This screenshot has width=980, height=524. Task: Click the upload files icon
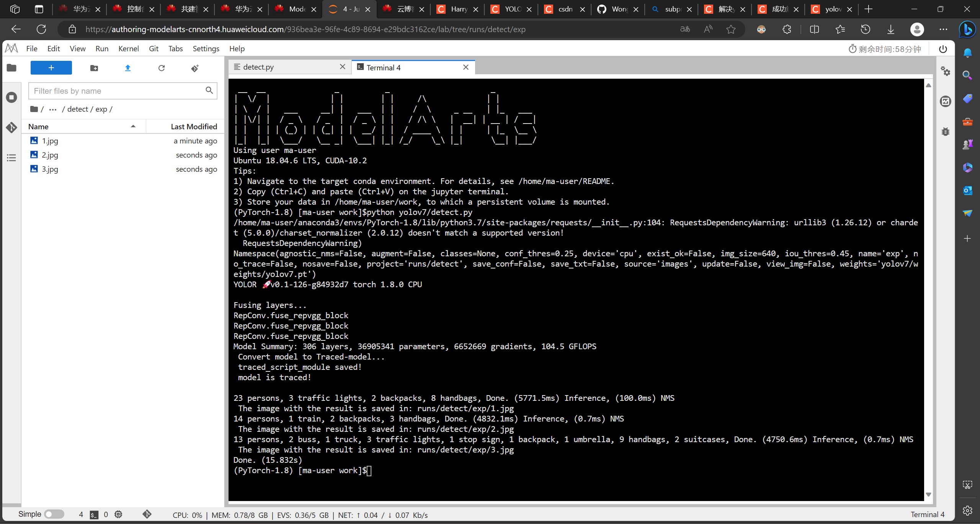(x=128, y=68)
